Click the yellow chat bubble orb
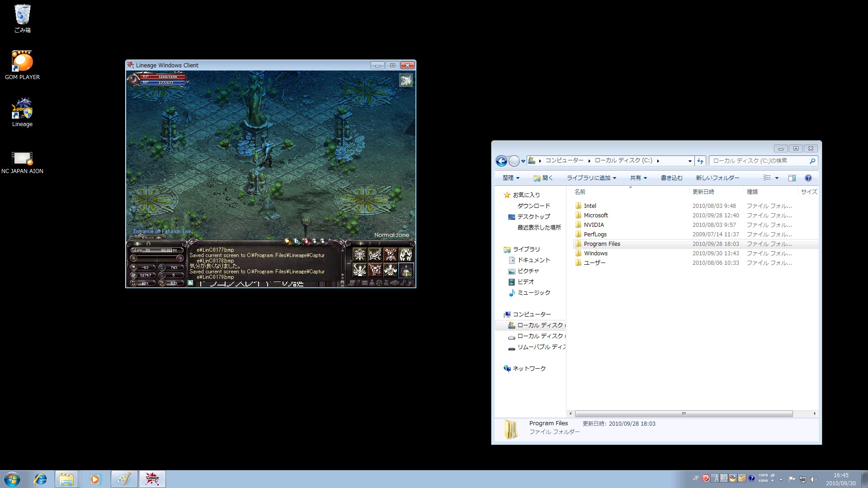868x488 pixels. 288,242
